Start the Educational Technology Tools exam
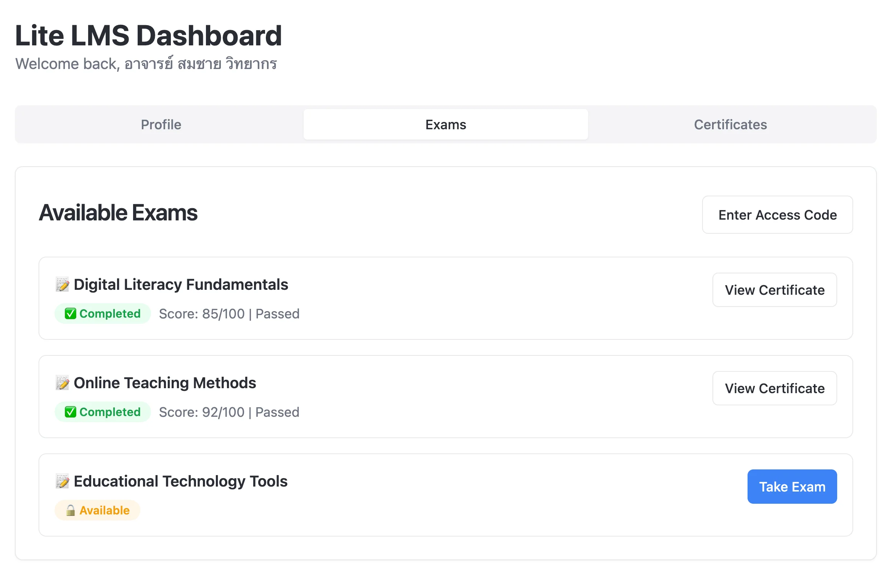Image resolution: width=894 pixels, height=588 pixels. pyautogui.click(x=792, y=487)
